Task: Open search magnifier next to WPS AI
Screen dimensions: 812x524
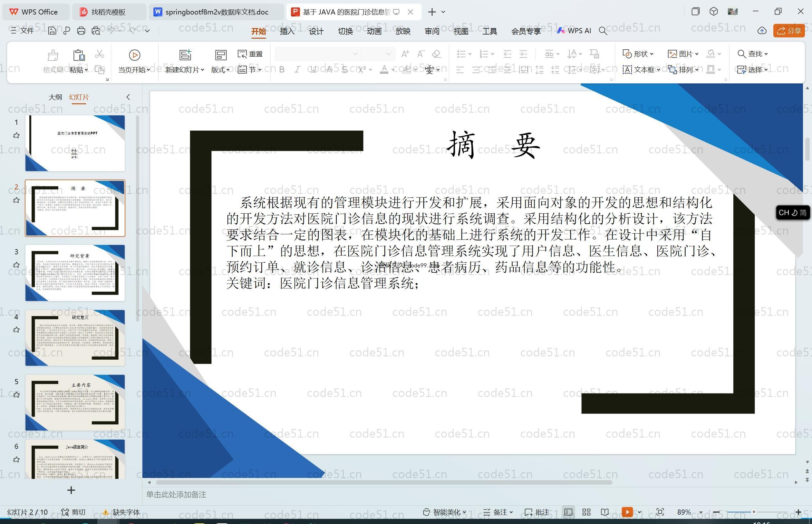Action: click(x=603, y=31)
